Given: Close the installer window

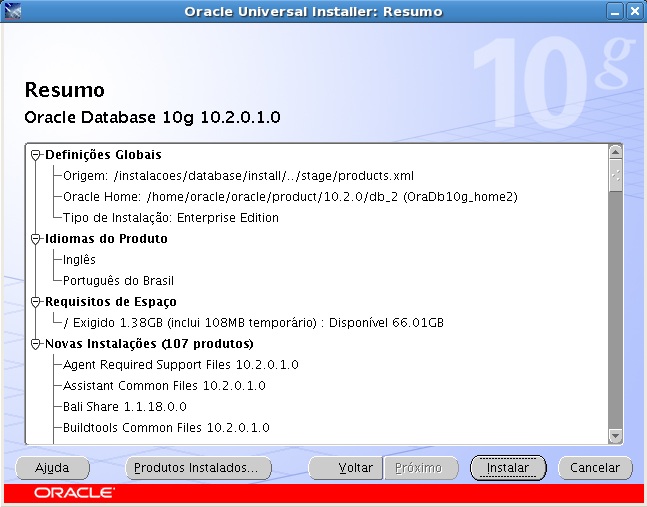Looking at the screenshot, I should coord(634,11).
